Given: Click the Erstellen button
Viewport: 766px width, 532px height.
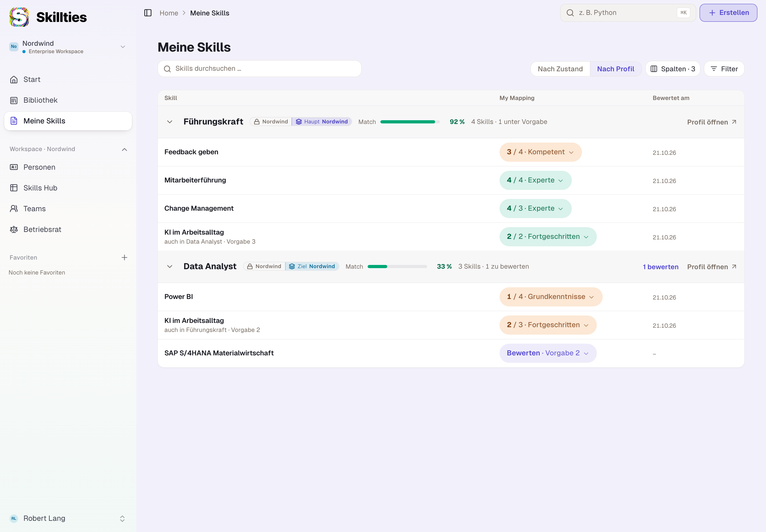Looking at the screenshot, I should click(728, 13).
